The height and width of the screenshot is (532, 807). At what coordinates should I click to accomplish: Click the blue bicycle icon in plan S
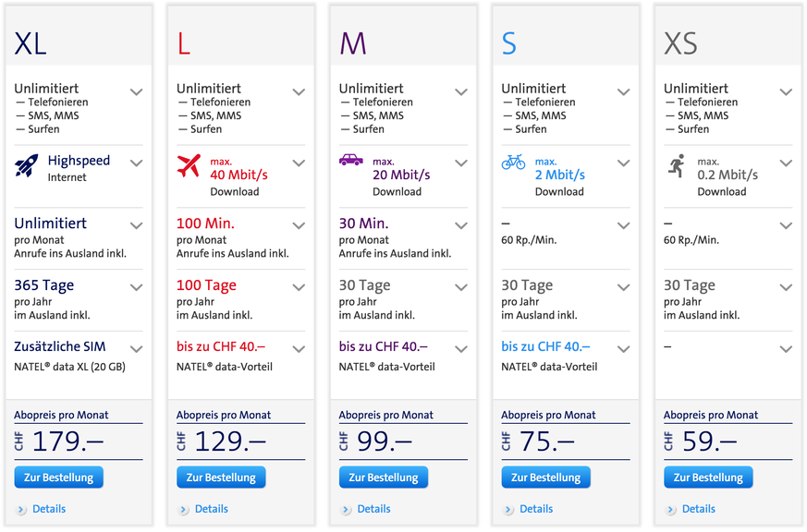(513, 162)
